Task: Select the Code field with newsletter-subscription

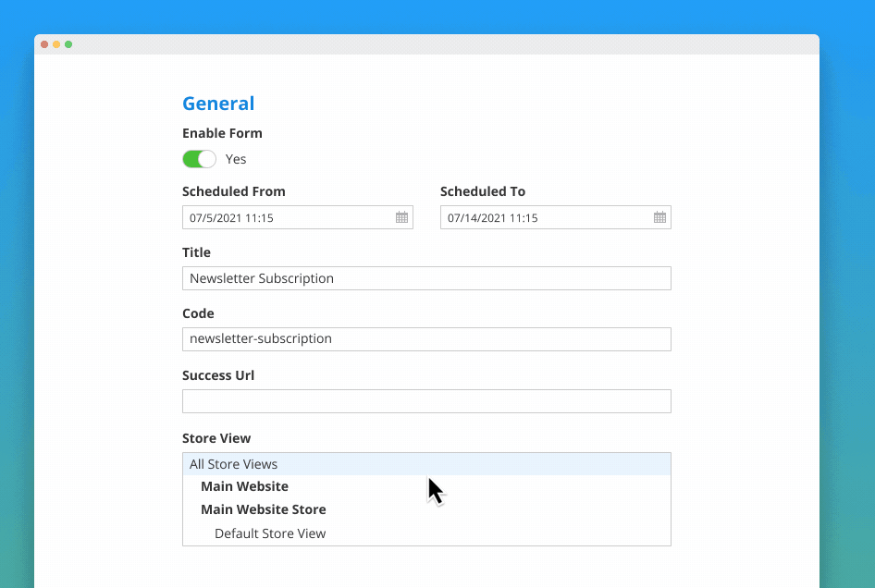Action: coord(426,338)
